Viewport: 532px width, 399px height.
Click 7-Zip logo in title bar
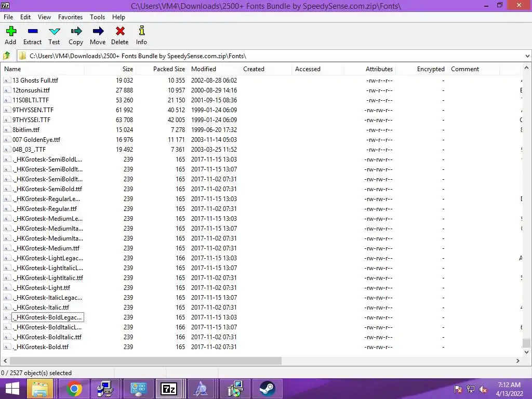(5, 5)
